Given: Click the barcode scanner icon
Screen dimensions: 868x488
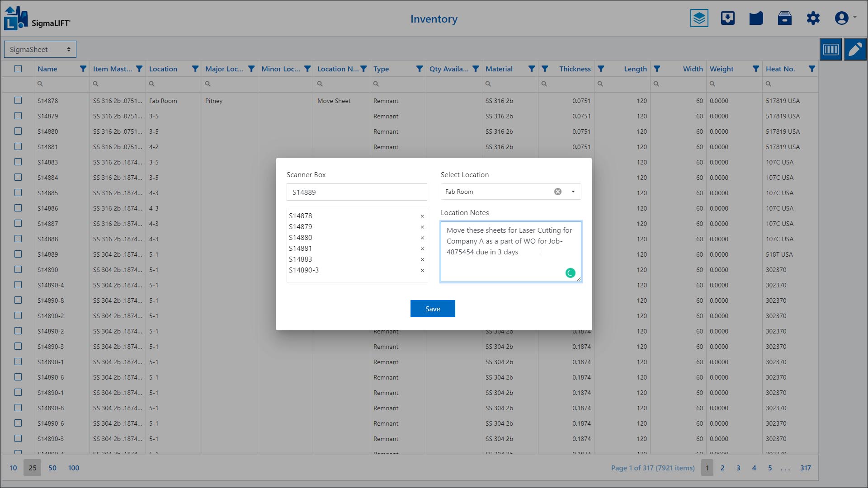Looking at the screenshot, I should [831, 49].
